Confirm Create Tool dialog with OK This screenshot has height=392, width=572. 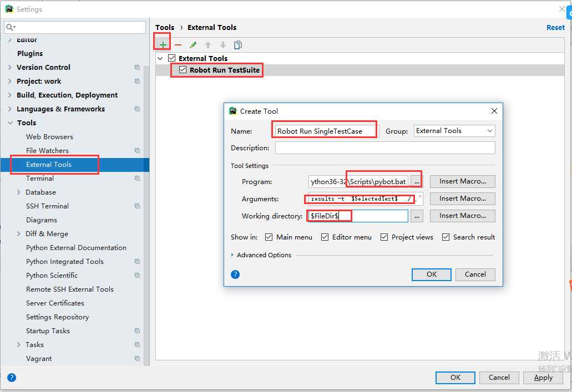pyautogui.click(x=432, y=274)
